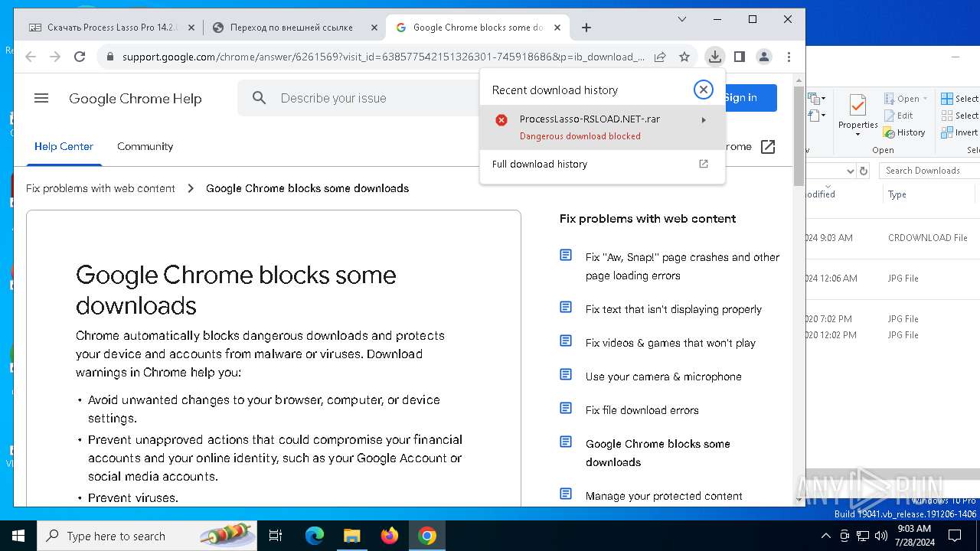Close the Process Lasso Pro tab

point(191,28)
